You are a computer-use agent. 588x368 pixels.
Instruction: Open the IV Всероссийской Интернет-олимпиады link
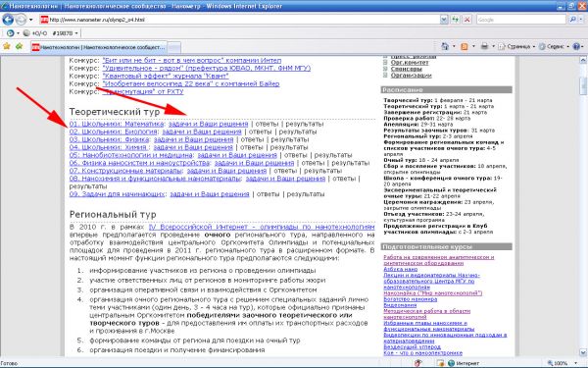[x=262, y=228]
